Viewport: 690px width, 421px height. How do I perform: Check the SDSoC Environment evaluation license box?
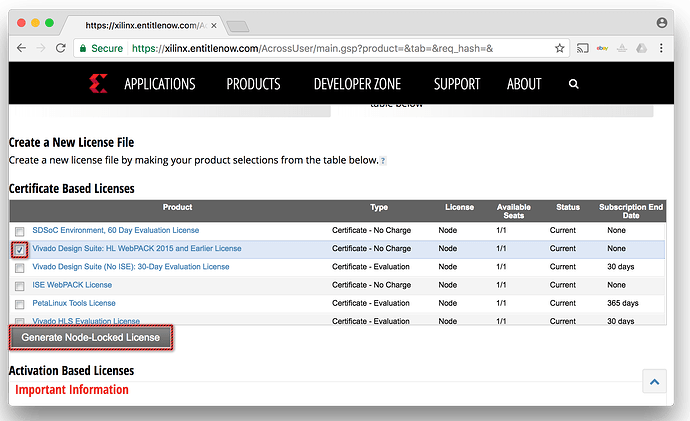pos(20,231)
